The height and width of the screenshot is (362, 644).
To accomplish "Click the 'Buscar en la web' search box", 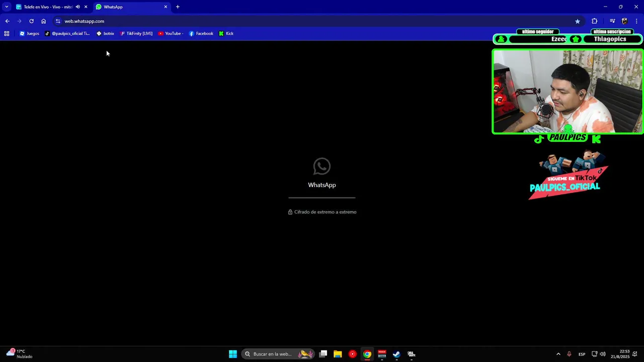I will (x=278, y=354).
